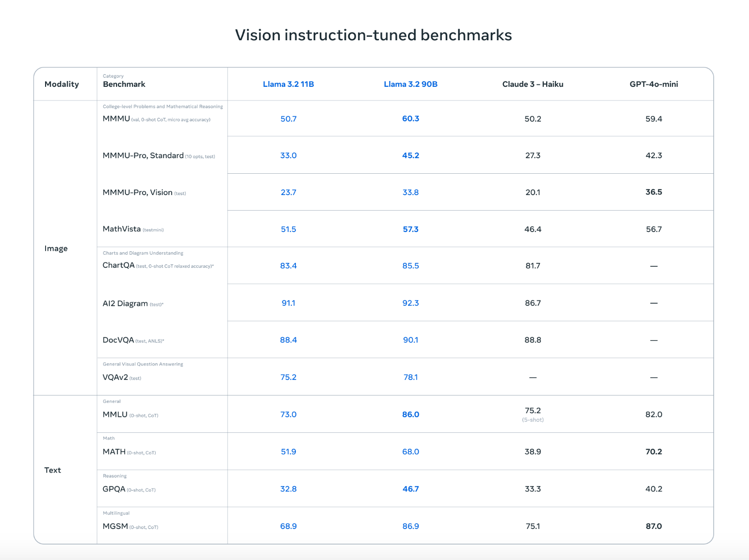Click the 'MATH' benchmark name
This screenshot has width=749, height=560.
click(114, 452)
